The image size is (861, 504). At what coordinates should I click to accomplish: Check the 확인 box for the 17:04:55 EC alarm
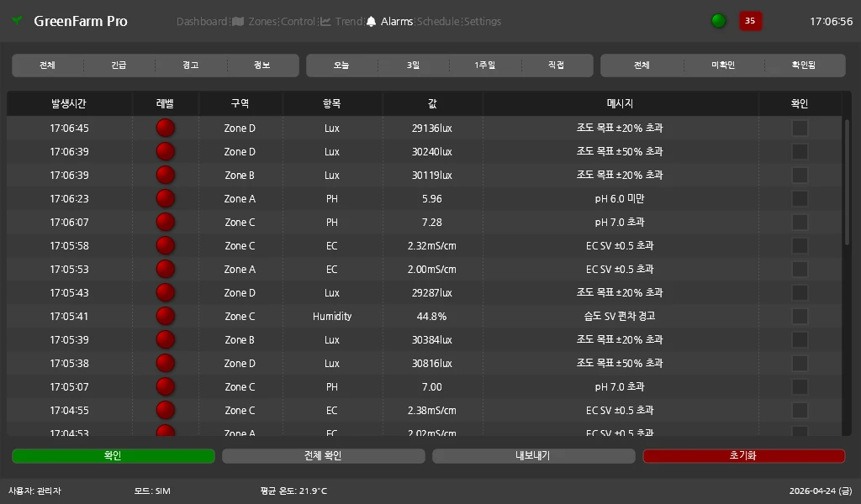[799, 410]
